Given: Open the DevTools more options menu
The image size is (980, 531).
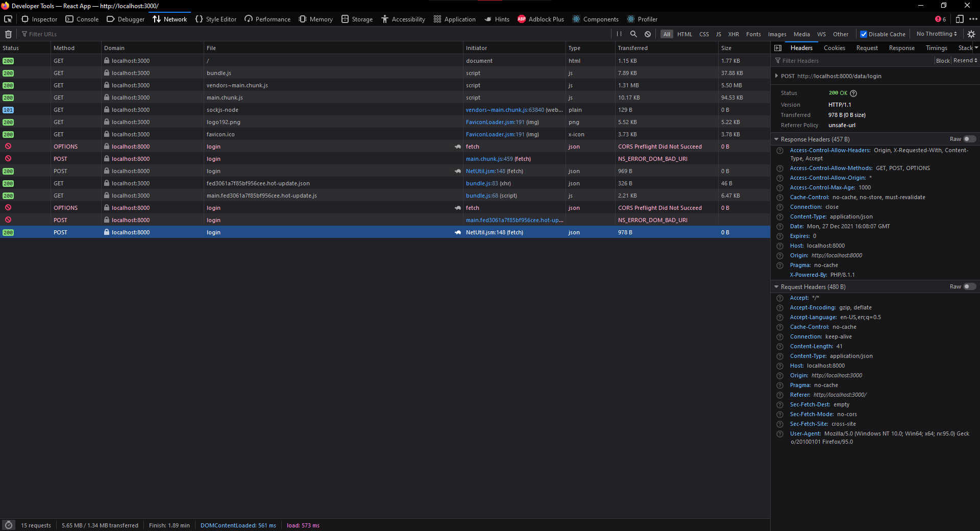Looking at the screenshot, I should point(973,19).
